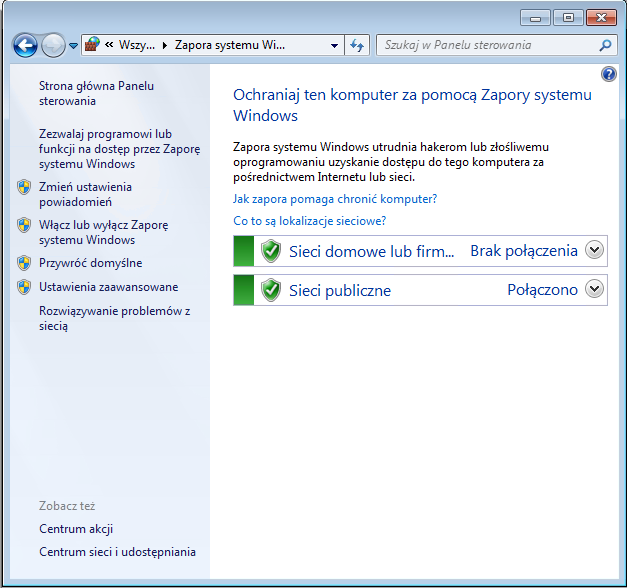Click 'Zmień ustawienia powiadomień' link
The image size is (627, 588).
pos(85,194)
